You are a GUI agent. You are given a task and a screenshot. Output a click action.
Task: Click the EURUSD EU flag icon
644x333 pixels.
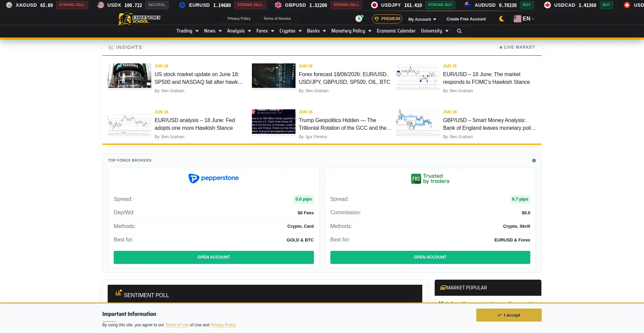[x=182, y=5]
